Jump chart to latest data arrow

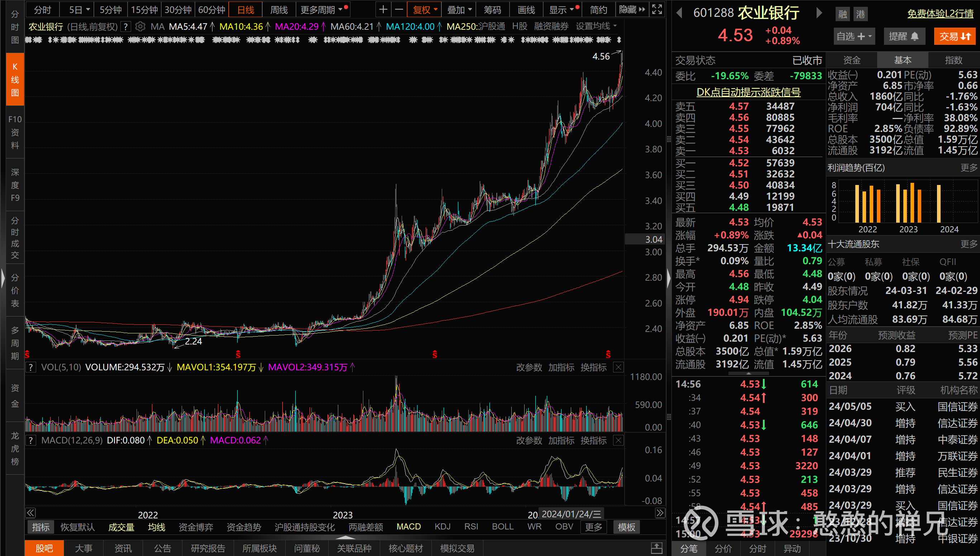[x=660, y=513]
